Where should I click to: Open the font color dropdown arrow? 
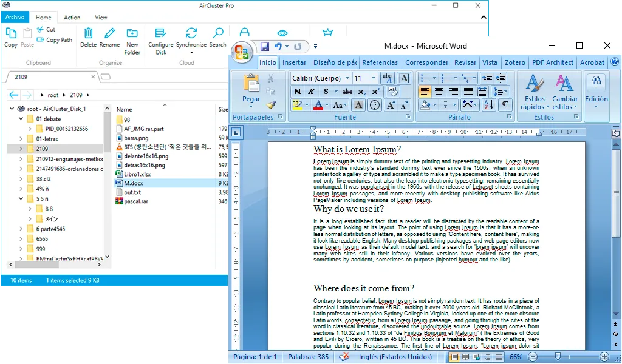pyautogui.click(x=327, y=105)
